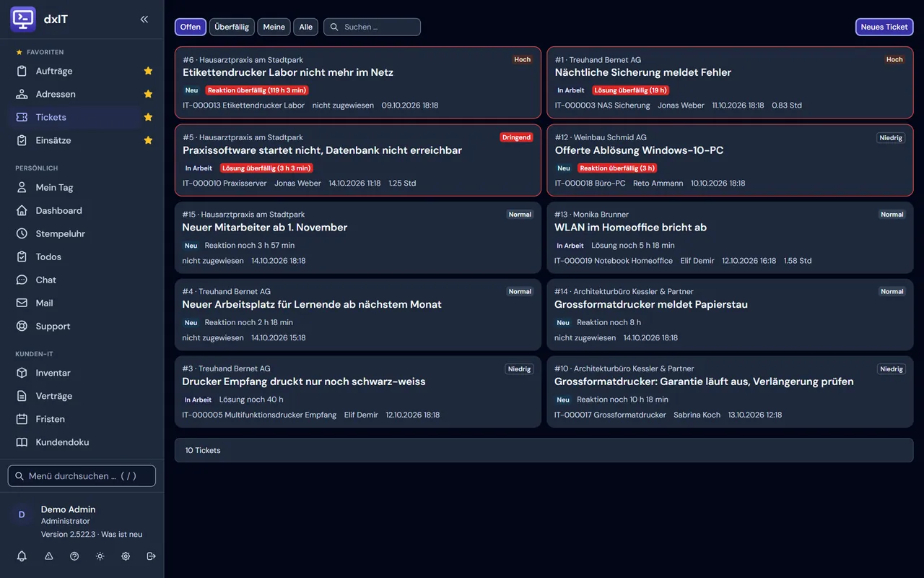This screenshot has height=578, width=924.
Task: Open ticket WLAN im Homeoffice bricht ab
Action: tap(730, 238)
